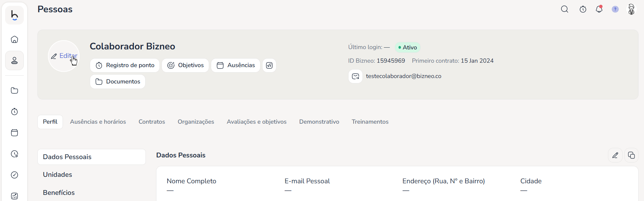Click the Editar profile photo link
The image size is (644, 201).
click(64, 56)
